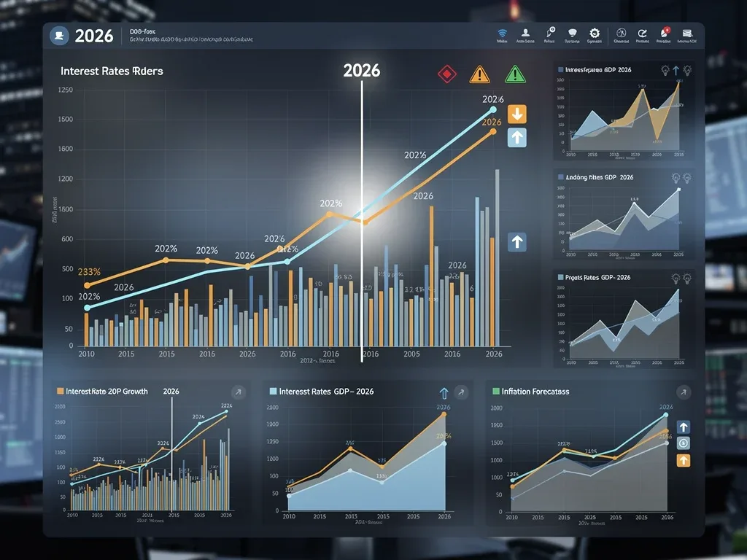
Task: Open the Wi-Fi connection icon in the top toolbar
Action: [502, 34]
